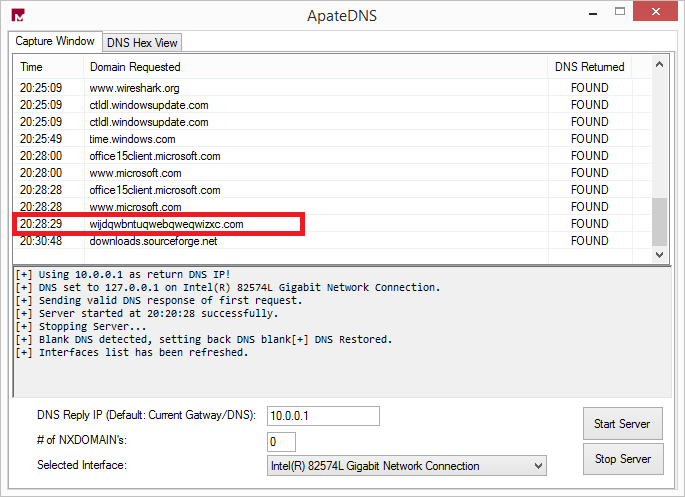Select the Capture Window tab
The height and width of the screenshot is (497, 685).
pyautogui.click(x=55, y=41)
